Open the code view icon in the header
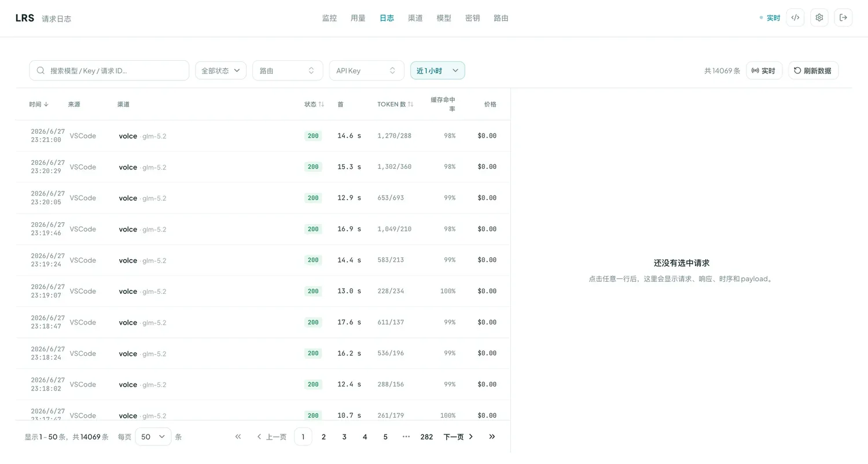This screenshot has height=464, width=868. pyautogui.click(x=795, y=17)
